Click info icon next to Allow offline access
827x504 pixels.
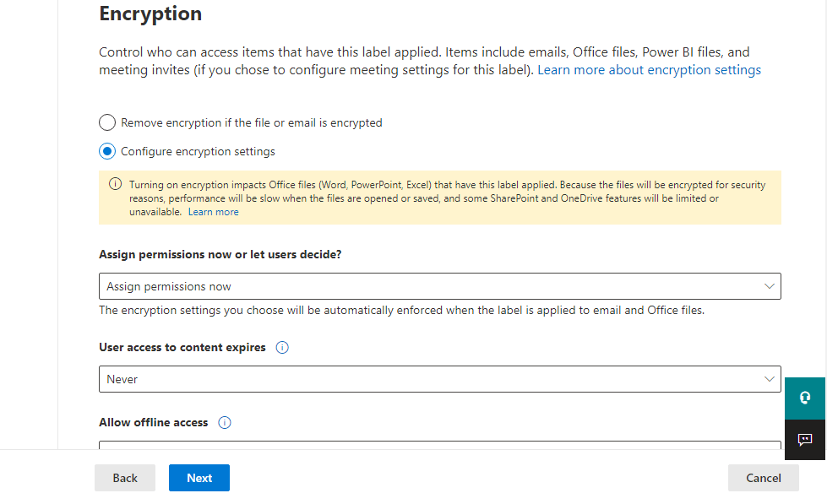click(225, 423)
